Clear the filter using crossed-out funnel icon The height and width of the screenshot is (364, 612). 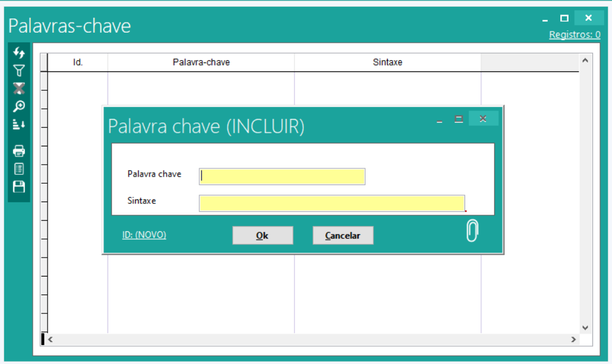click(19, 89)
